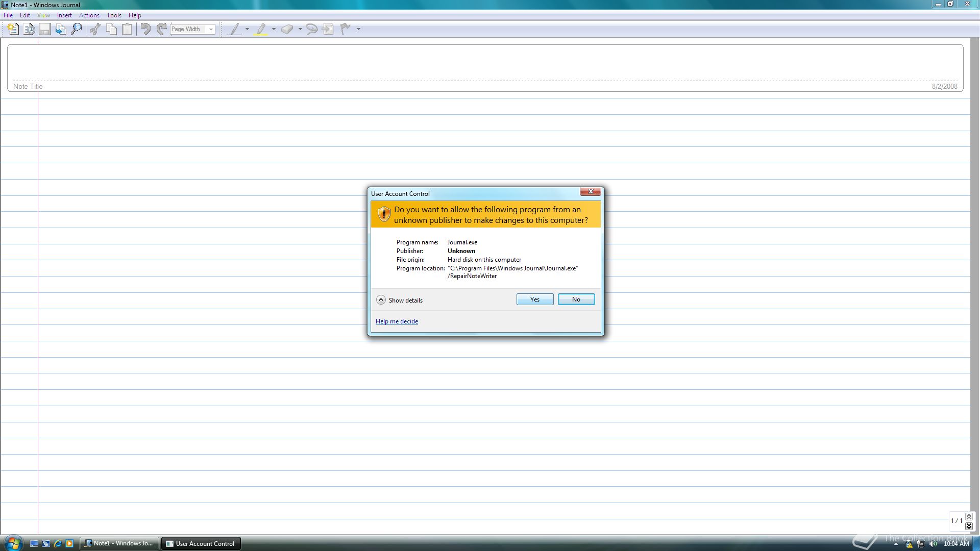Paste using the clipboard icon
Screen dimensions: 980x551
pyautogui.click(x=127, y=29)
